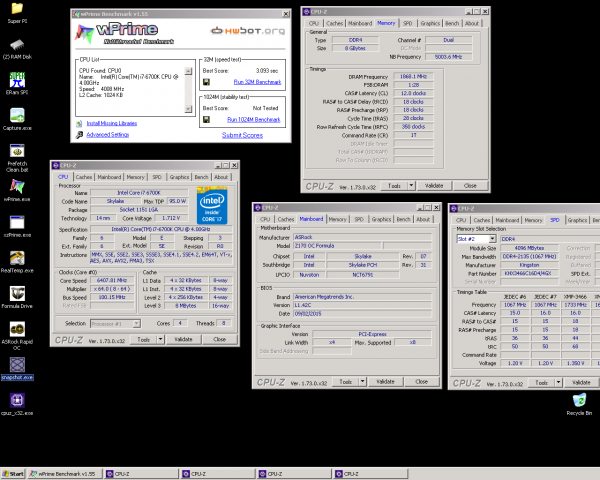Open About tab in CPU-Z Mainboard window
This screenshot has width=600, height=480.
click(423, 219)
